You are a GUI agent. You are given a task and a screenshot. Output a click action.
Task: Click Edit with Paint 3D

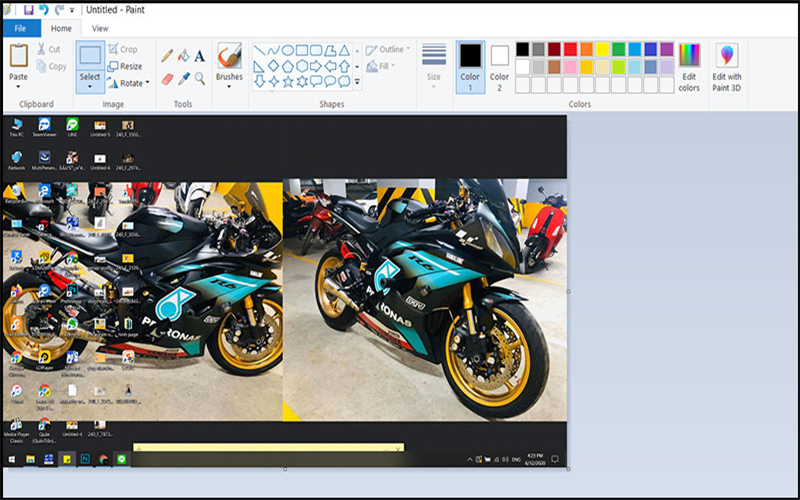[x=727, y=67]
